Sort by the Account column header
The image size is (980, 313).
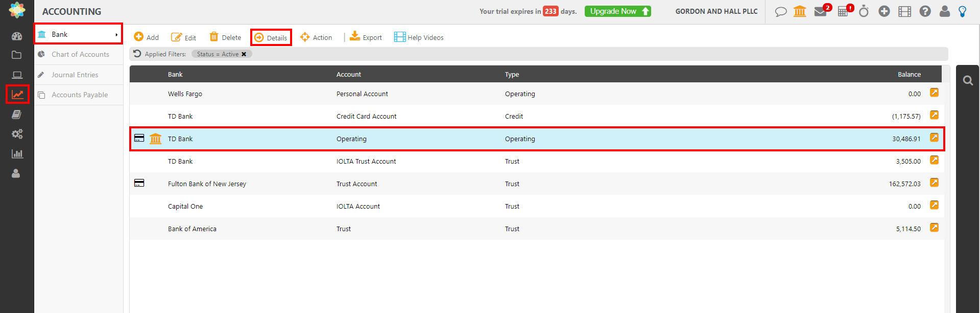[349, 74]
